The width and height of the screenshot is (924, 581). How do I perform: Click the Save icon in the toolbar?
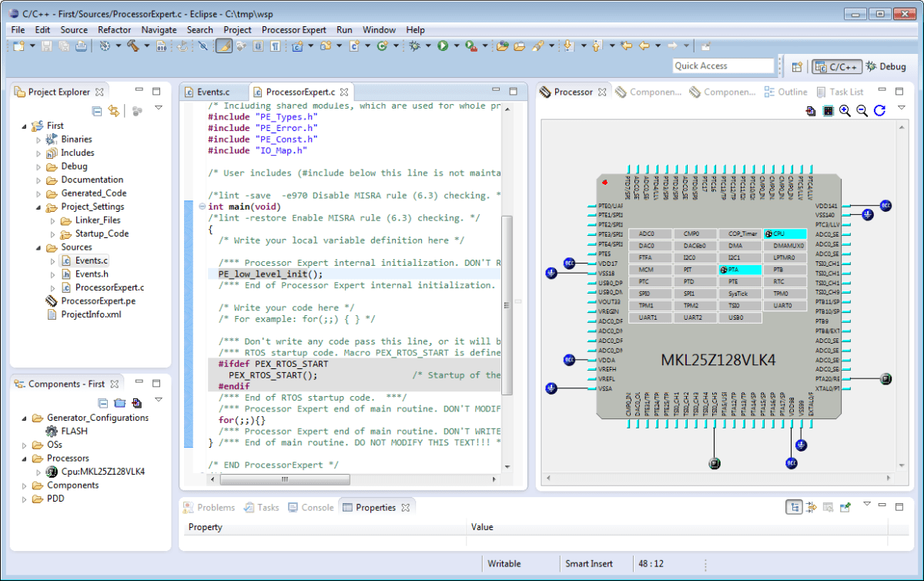coord(46,47)
